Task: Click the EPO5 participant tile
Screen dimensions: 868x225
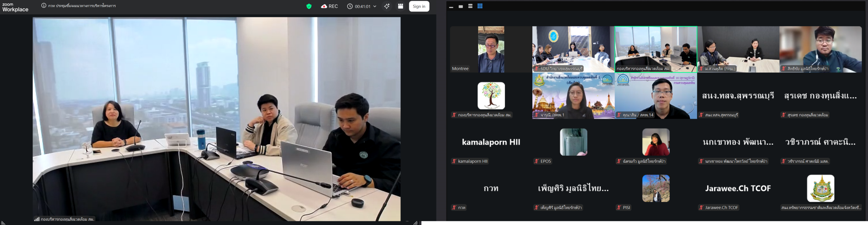Action: [573, 142]
